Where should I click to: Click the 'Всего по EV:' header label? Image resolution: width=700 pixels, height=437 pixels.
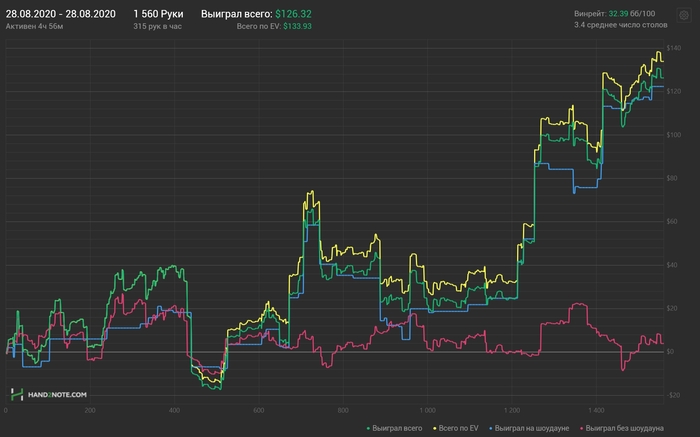[x=259, y=26]
